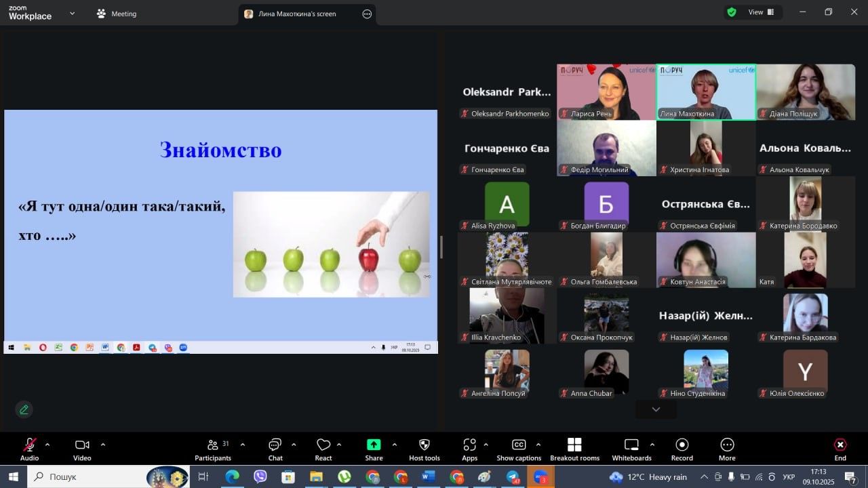Open options on Лина Махоткина's screen tab

(367, 14)
